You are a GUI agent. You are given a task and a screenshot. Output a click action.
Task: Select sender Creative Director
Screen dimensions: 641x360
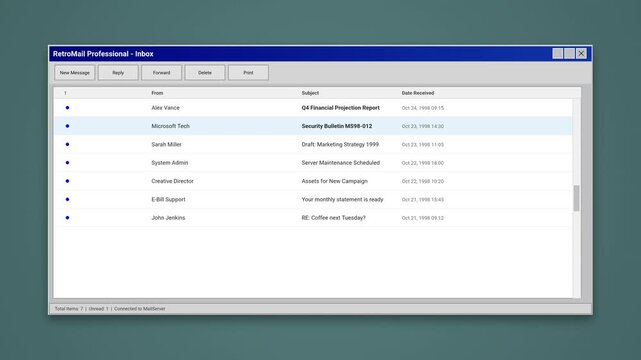click(172, 181)
